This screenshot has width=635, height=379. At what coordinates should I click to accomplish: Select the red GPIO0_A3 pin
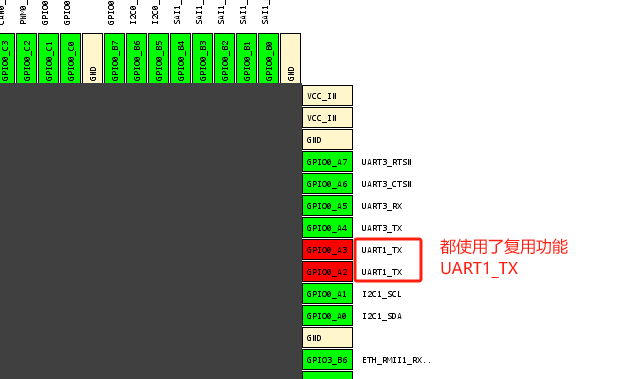[x=327, y=250]
